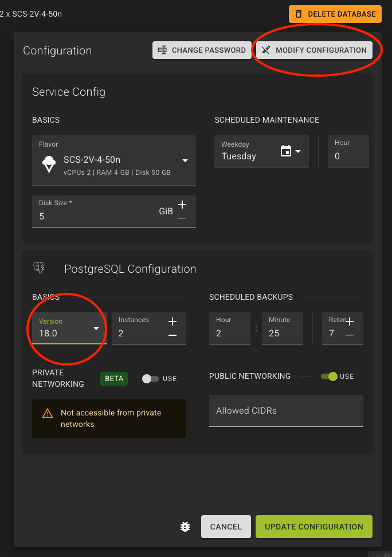The image size is (392, 557).
Task: Open the Weekday maintenance dropdown
Action: pos(261,151)
